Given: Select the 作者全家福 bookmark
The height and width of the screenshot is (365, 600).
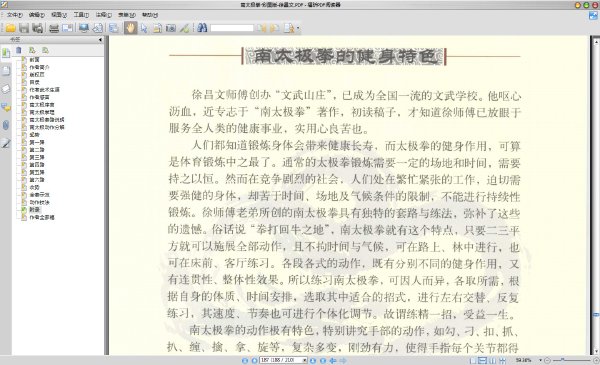Looking at the screenshot, I should [x=42, y=217].
